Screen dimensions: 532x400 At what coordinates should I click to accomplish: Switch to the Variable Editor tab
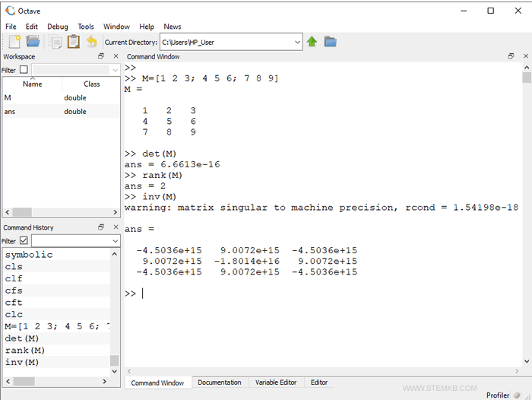click(x=276, y=383)
